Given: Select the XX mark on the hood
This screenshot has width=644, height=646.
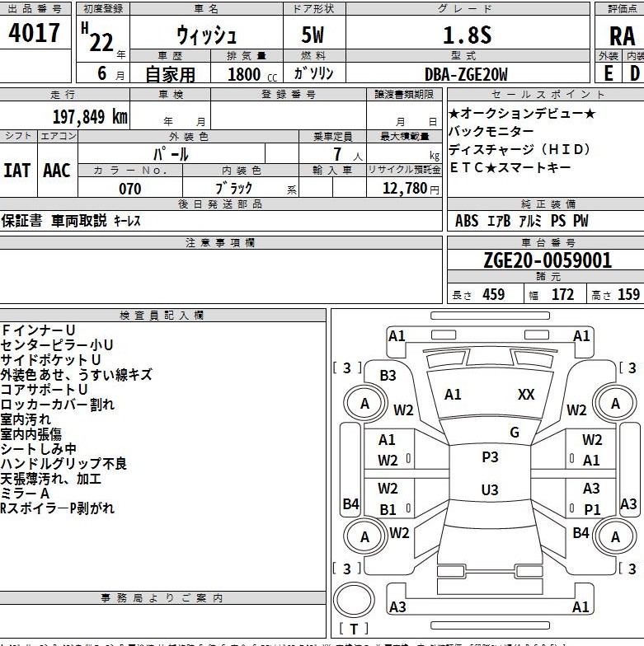Looking at the screenshot, I should pos(526,394).
